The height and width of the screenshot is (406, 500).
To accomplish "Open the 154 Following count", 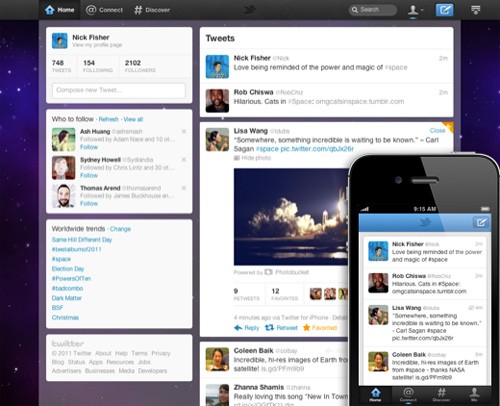I will tap(98, 66).
